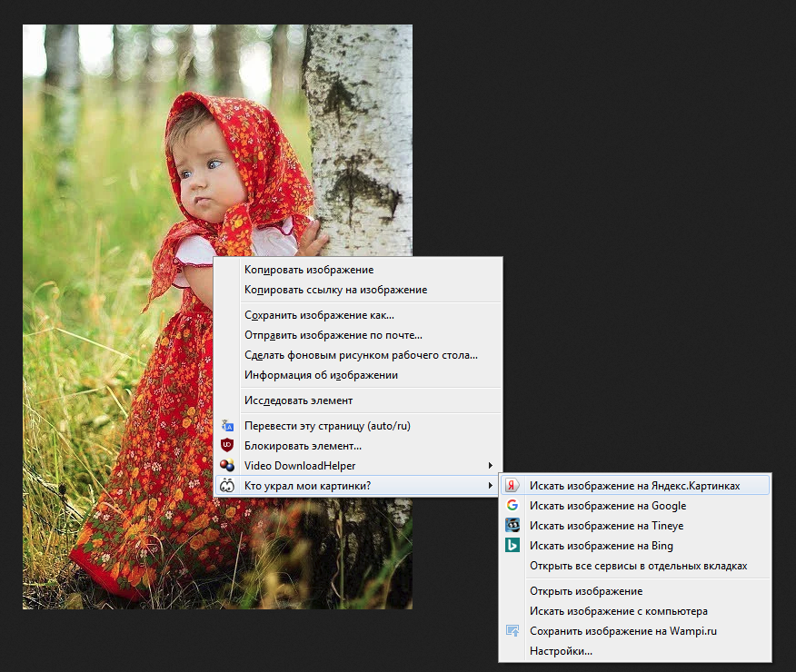Choose 'Копировать изображение' from context menu
Screen dimensions: 796x672
pos(358,270)
